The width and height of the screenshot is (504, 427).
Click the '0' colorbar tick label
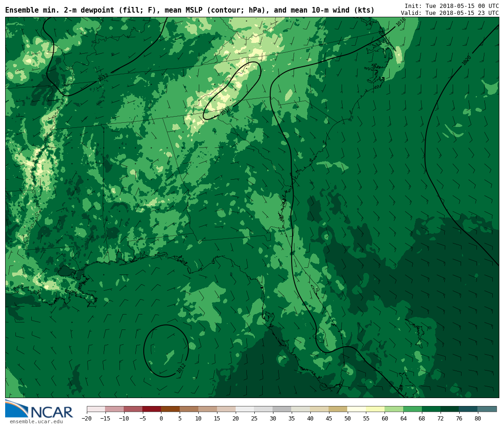[161, 418]
